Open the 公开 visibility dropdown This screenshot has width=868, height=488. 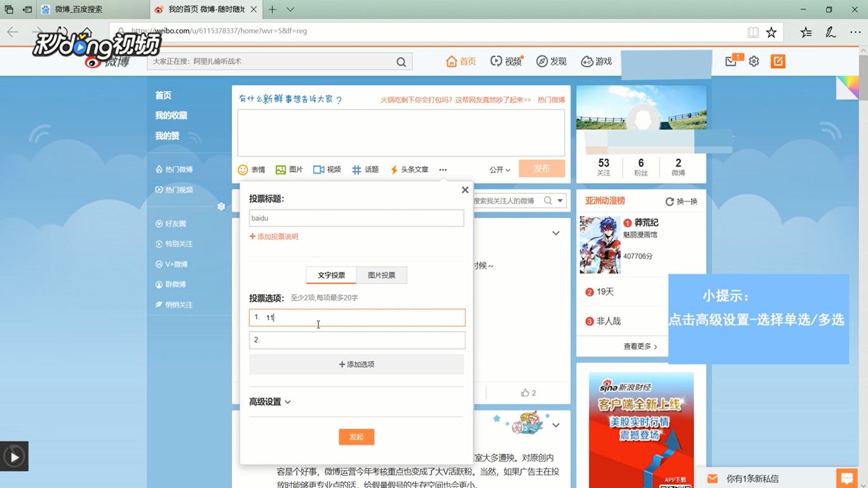click(499, 170)
